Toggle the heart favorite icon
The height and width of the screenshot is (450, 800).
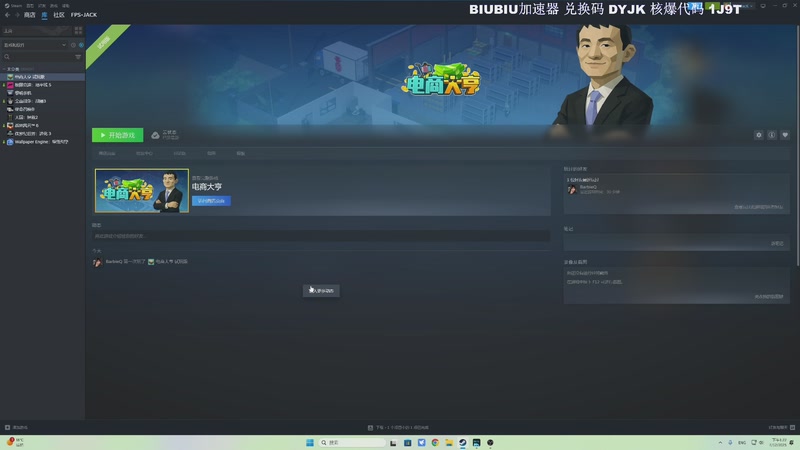coord(785,135)
